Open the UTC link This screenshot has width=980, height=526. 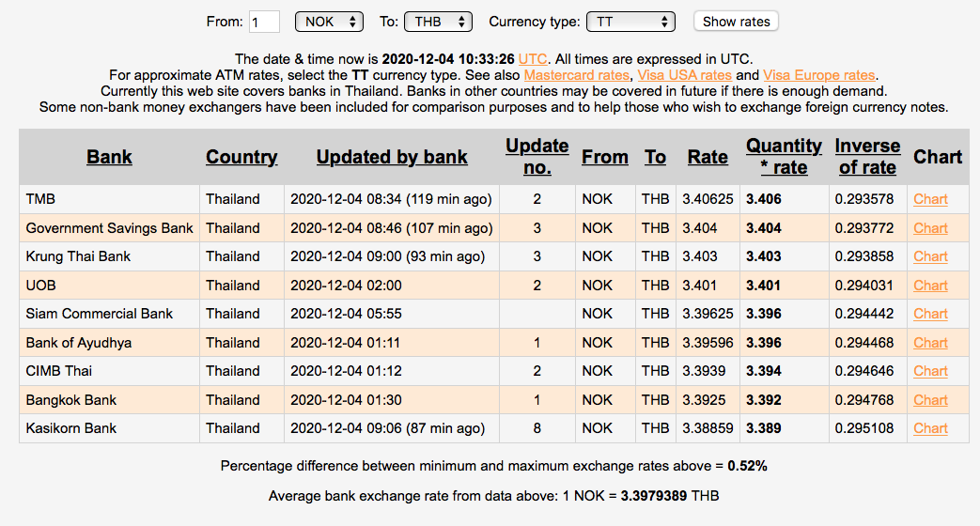point(559,58)
